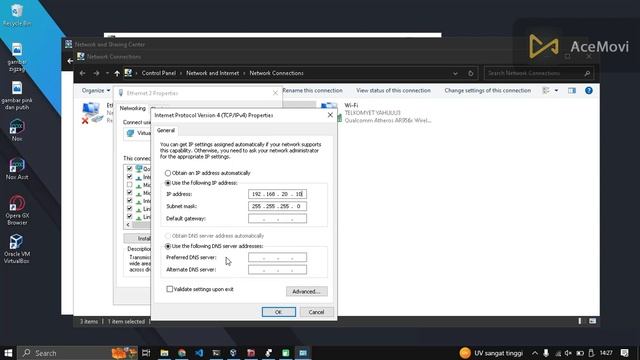Click the microphone tray icon
Viewport: 640px width, 360px height.
(x=546, y=353)
